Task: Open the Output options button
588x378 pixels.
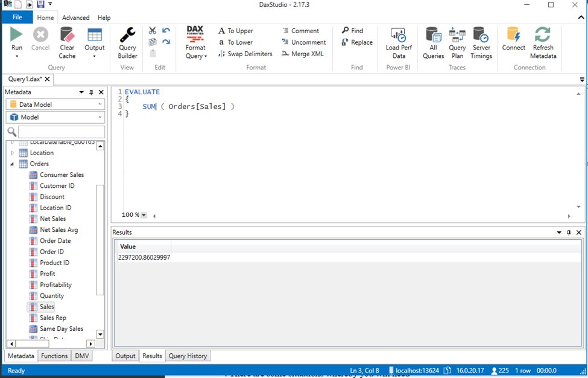Action: coord(95,43)
